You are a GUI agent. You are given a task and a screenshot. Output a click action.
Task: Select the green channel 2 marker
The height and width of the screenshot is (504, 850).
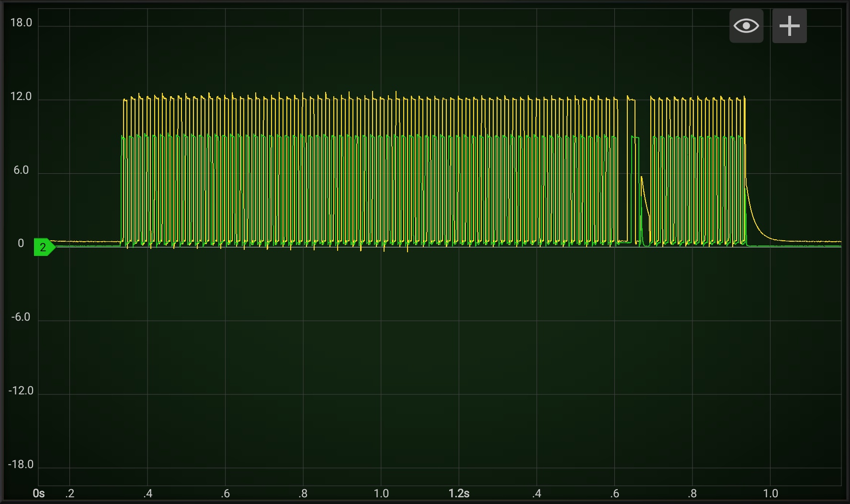[44, 247]
